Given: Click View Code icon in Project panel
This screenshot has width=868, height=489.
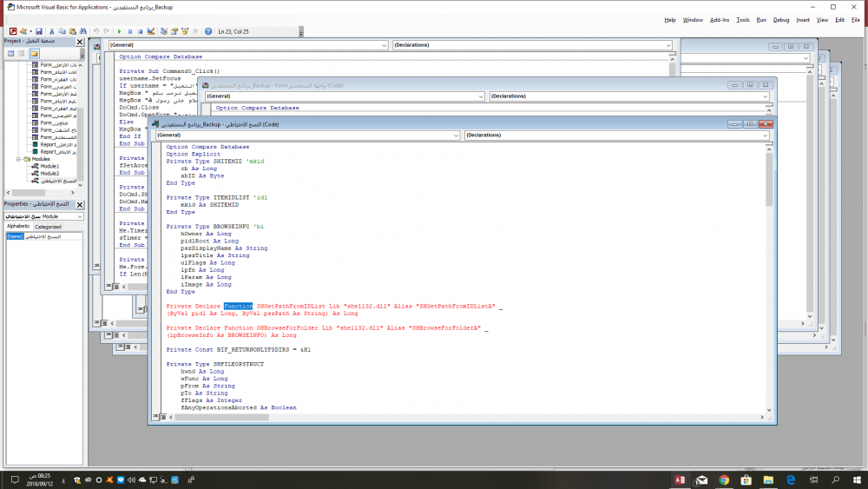Looking at the screenshot, I should click(x=10, y=54).
